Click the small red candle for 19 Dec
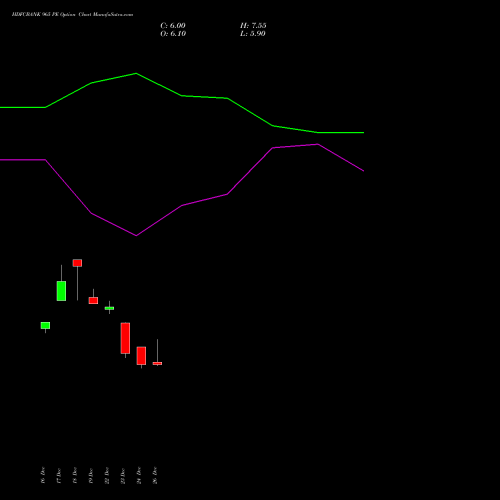Viewport: 500px width, 500px height. (93, 300)
